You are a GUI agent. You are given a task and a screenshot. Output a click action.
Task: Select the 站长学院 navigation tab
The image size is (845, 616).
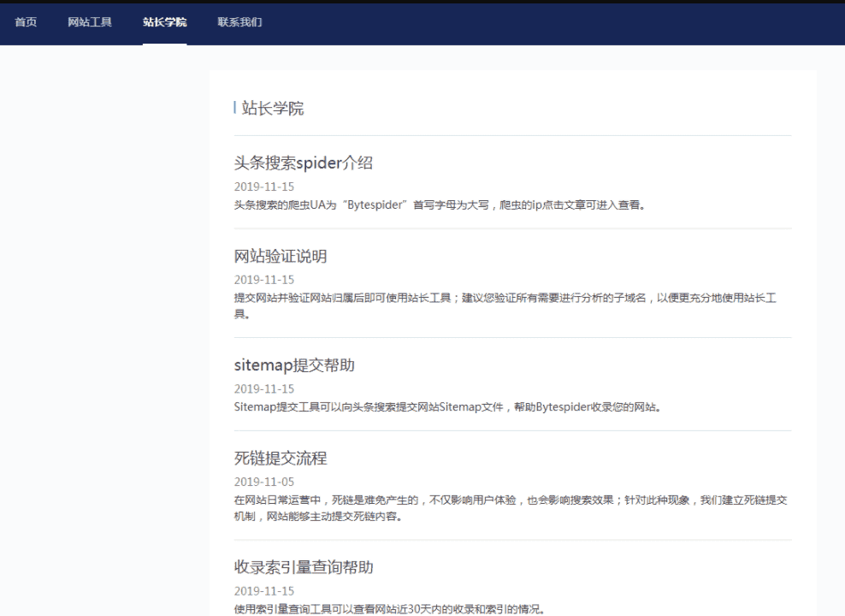click(164, 22)
